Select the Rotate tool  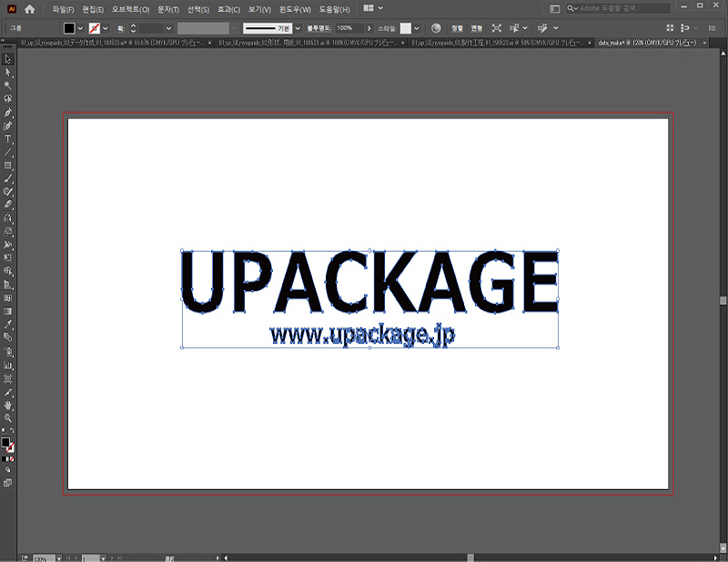7,218
